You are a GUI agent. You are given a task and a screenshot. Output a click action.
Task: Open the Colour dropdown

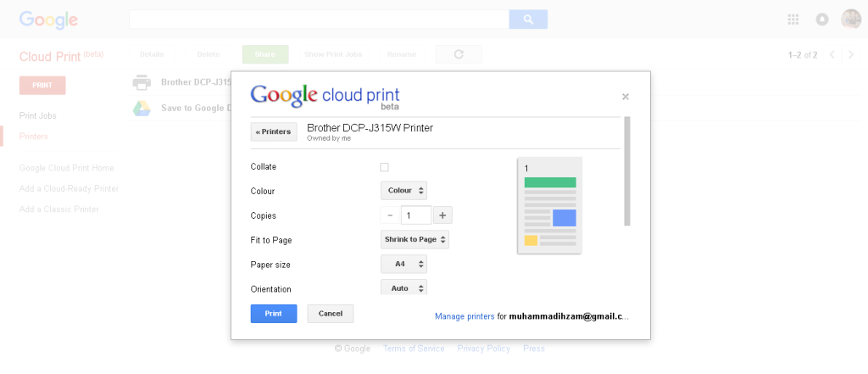[403, 191]
